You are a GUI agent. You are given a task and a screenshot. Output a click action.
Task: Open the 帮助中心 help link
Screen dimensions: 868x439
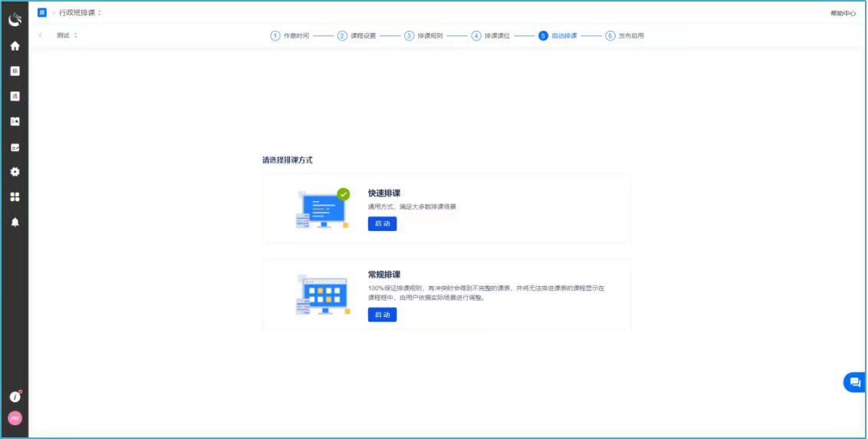843,13
